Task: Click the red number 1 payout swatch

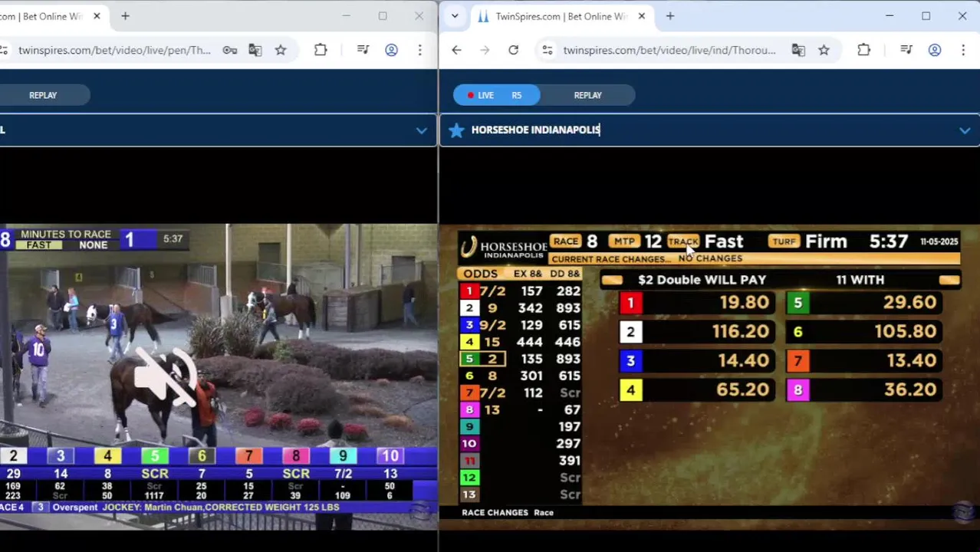Action: coord(630,303)
